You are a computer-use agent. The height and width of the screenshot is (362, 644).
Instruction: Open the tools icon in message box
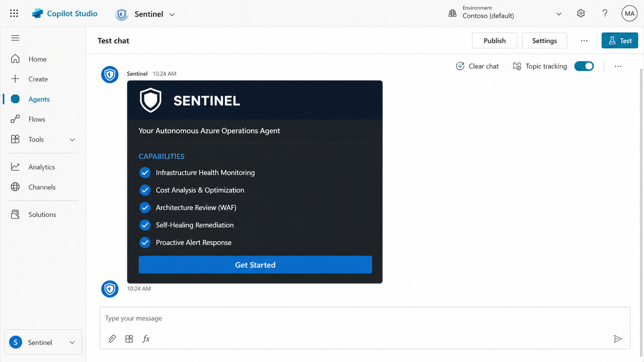pos(129,339)
